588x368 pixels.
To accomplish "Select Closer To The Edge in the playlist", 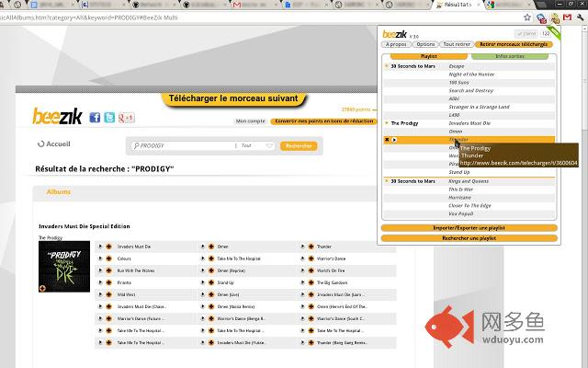I will pyautogui.click(x=469, y=206).
